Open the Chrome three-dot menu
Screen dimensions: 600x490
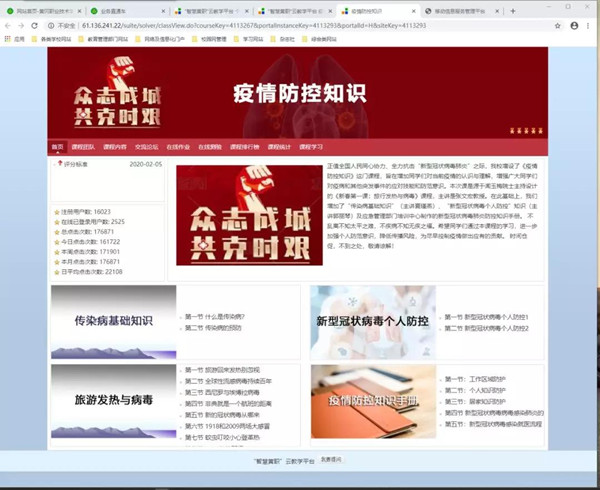point(590,25)
